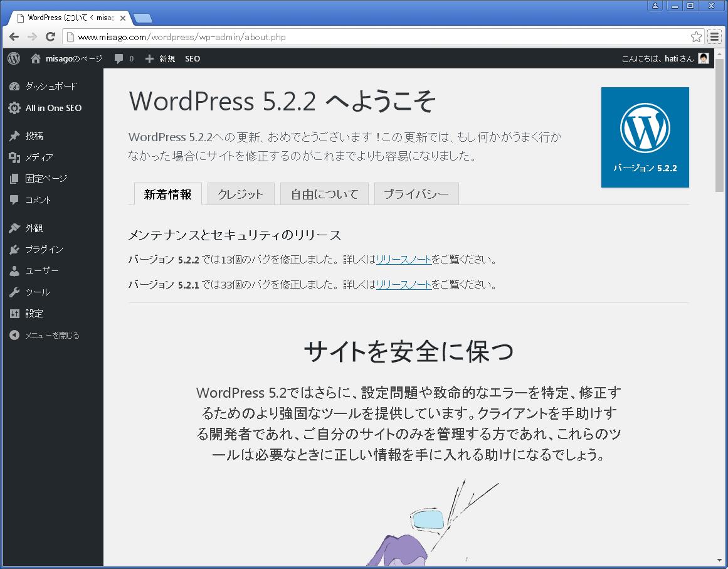Click the 外観 paintbrush icon
Image resolution: width=728 pixels, height=569 pixels.
(14, 228)
